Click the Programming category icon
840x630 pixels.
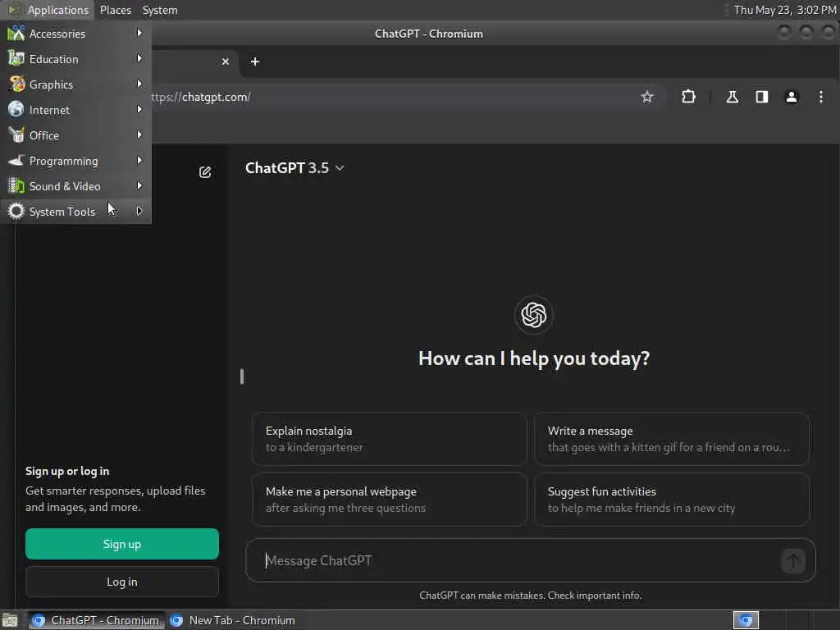16,160
